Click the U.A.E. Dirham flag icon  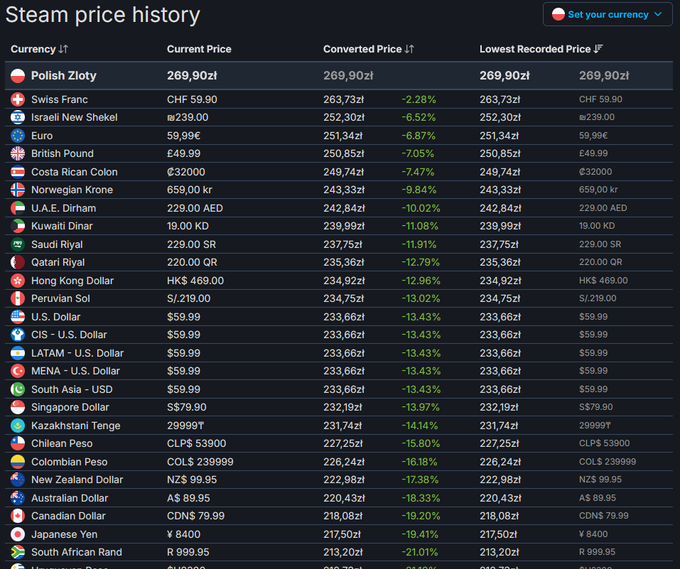[18, 208]
